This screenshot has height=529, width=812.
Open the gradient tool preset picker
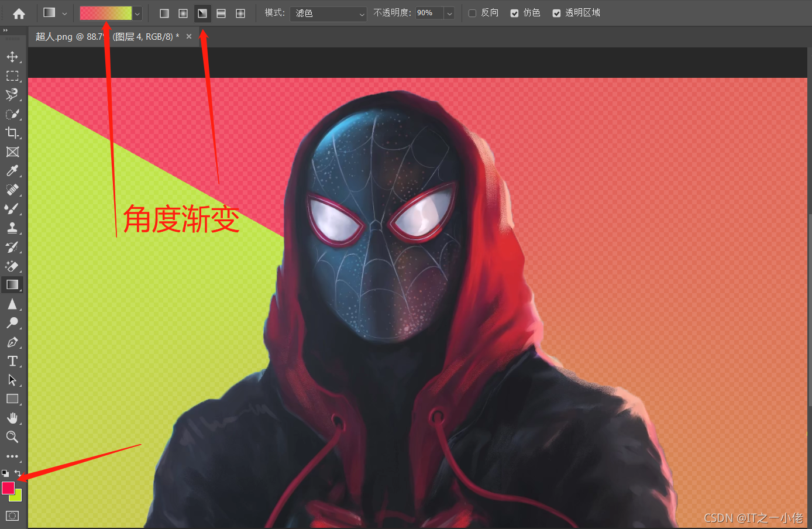point(55,13)
